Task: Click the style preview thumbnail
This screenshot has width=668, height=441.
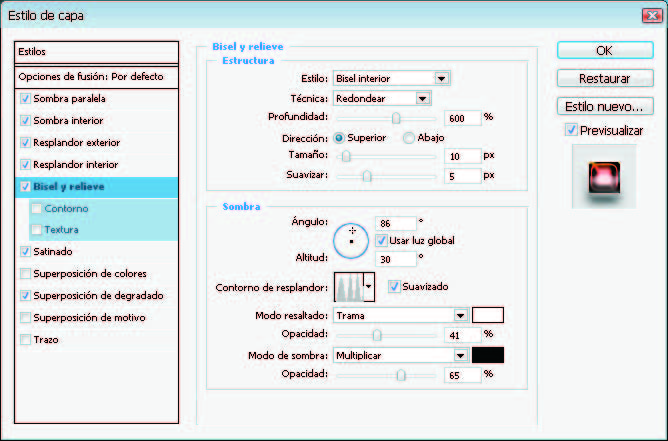Action: [x=604, y=176]
